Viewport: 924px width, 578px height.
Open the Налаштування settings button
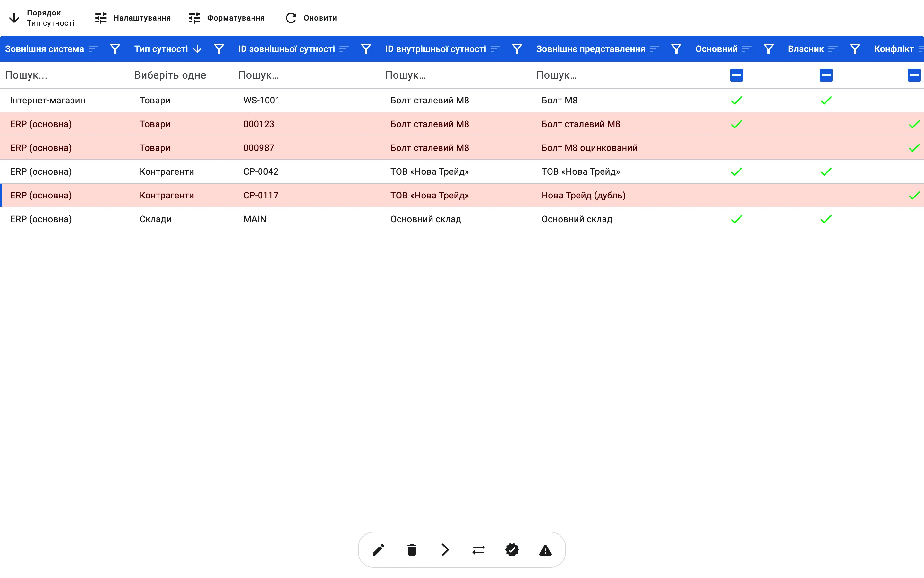133,18
